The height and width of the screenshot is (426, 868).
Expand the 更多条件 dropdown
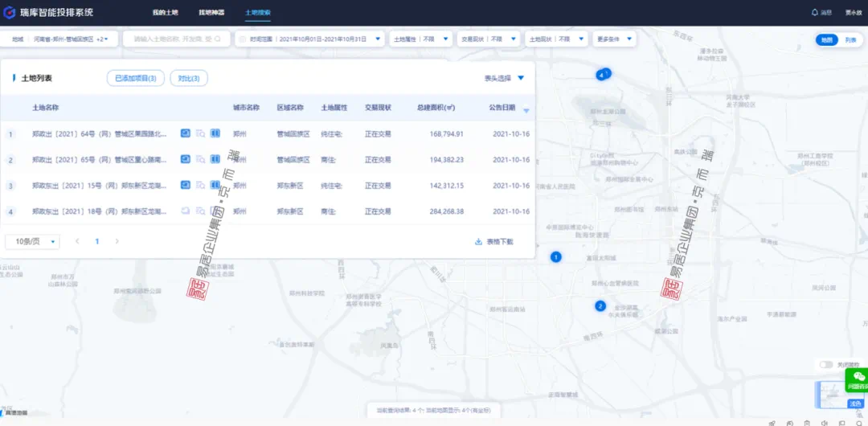615,39
